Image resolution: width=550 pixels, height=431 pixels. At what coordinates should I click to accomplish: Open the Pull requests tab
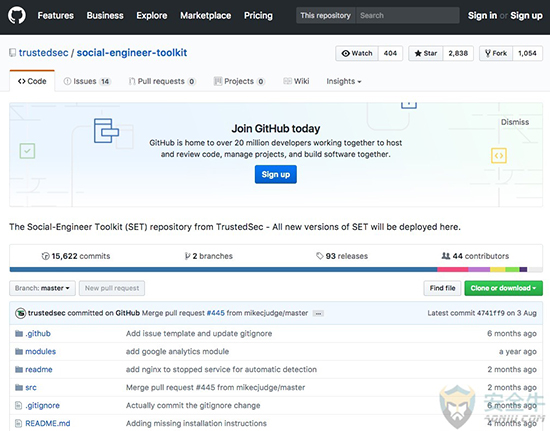(x=162, y=81)
